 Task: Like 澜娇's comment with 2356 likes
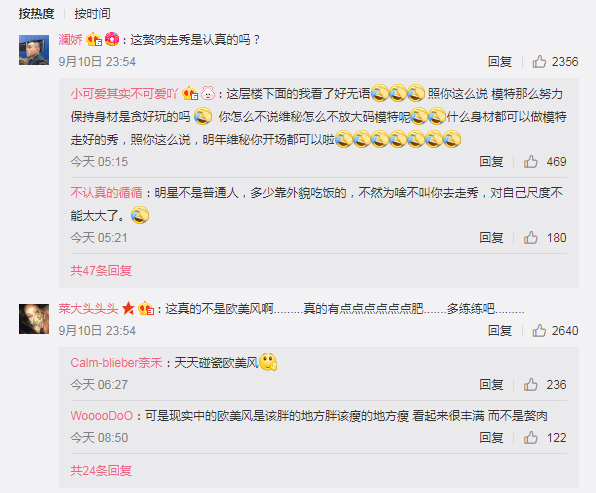pyautogui.click(x=539, y=62)
